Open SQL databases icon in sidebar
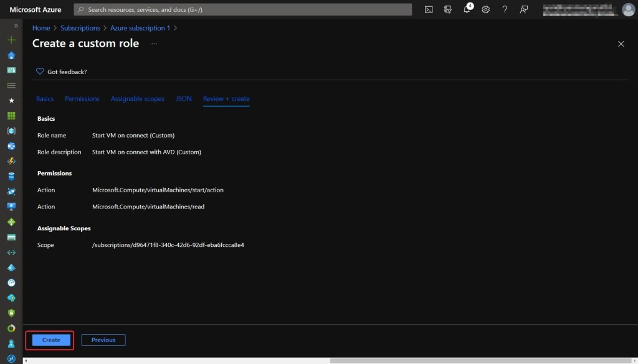638x364 pixels. (11, 176)
